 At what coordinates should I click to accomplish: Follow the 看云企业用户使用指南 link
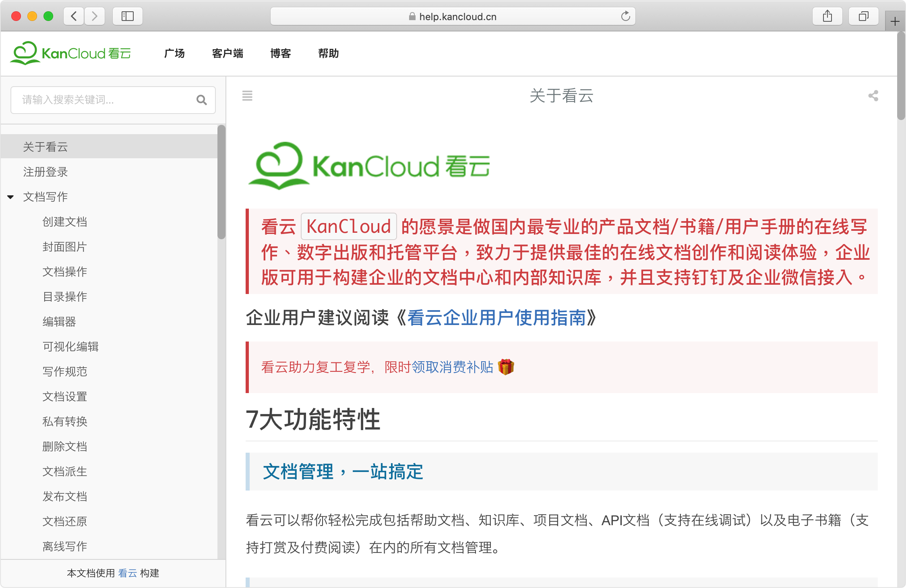click(x=496, y=318)
